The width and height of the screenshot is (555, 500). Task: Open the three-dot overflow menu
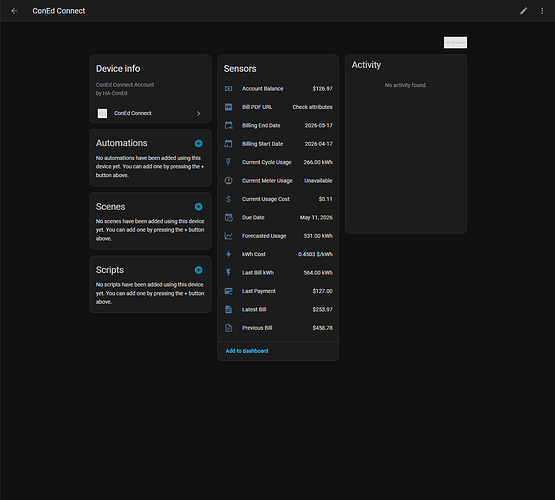(542, 11)
